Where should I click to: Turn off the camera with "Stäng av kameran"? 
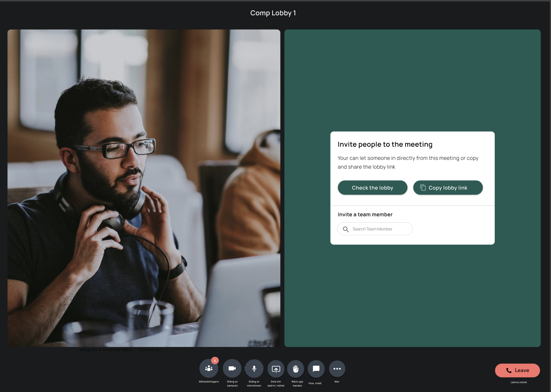pyautogui.click(x=232, y=369)
